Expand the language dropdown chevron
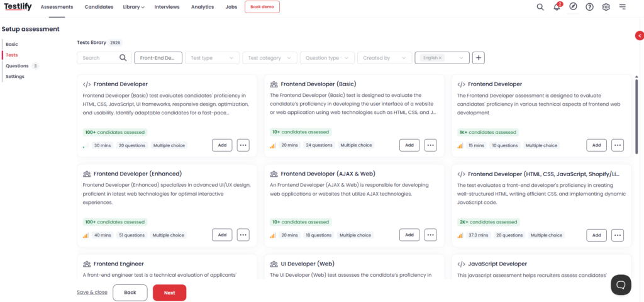Image resolution: width=644 pixels, height=302 pixels. [461, 58]
